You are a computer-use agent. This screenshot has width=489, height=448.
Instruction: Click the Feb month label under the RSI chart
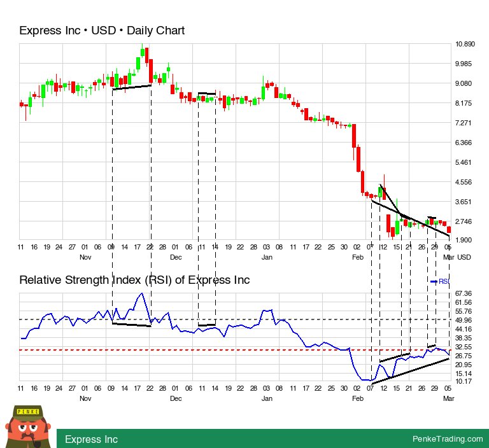coord(358,399)
